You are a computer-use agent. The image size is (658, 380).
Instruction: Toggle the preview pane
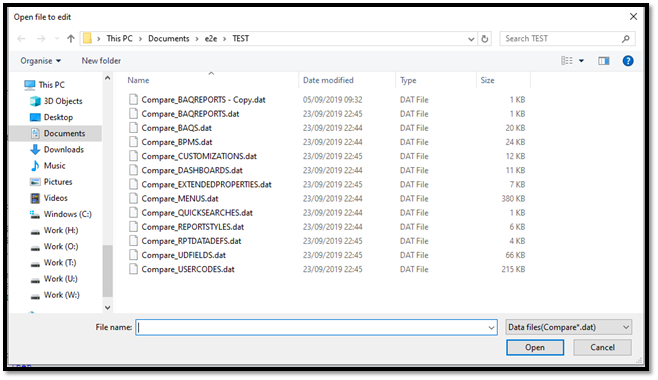pos(603,61)
